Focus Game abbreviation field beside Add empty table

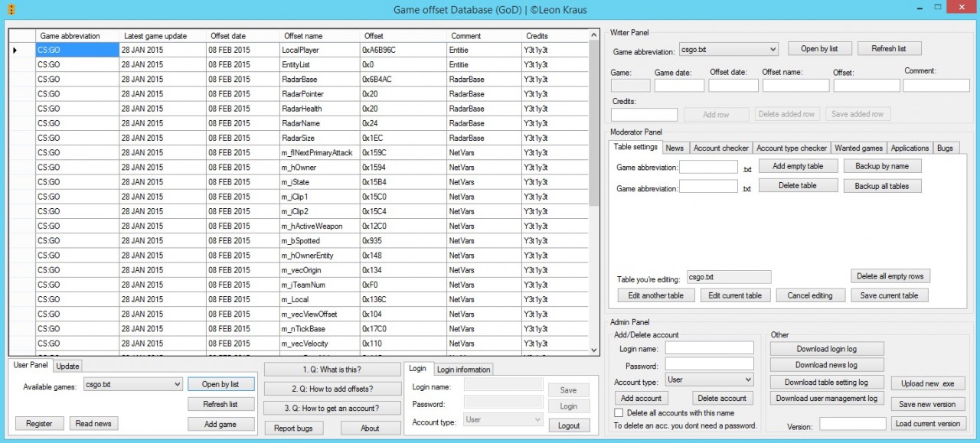pyautogui.click(x=709, y=167)
